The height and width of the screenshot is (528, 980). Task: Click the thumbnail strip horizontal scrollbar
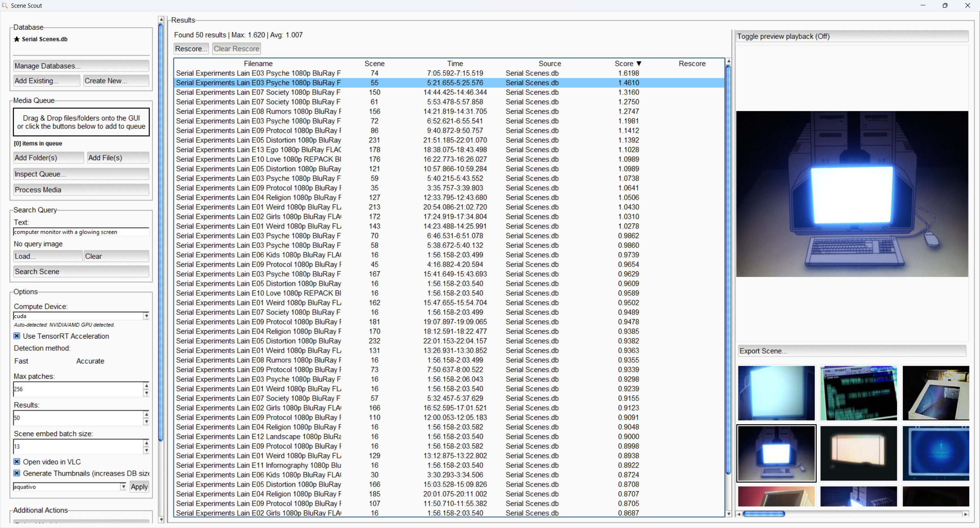click(764, 514)
